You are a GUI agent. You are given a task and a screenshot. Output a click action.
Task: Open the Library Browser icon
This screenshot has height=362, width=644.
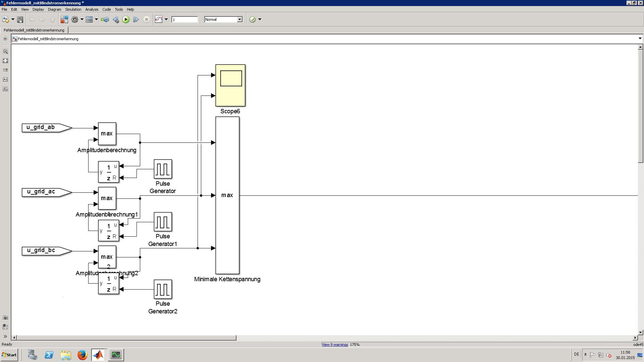(x=64, y=19)
